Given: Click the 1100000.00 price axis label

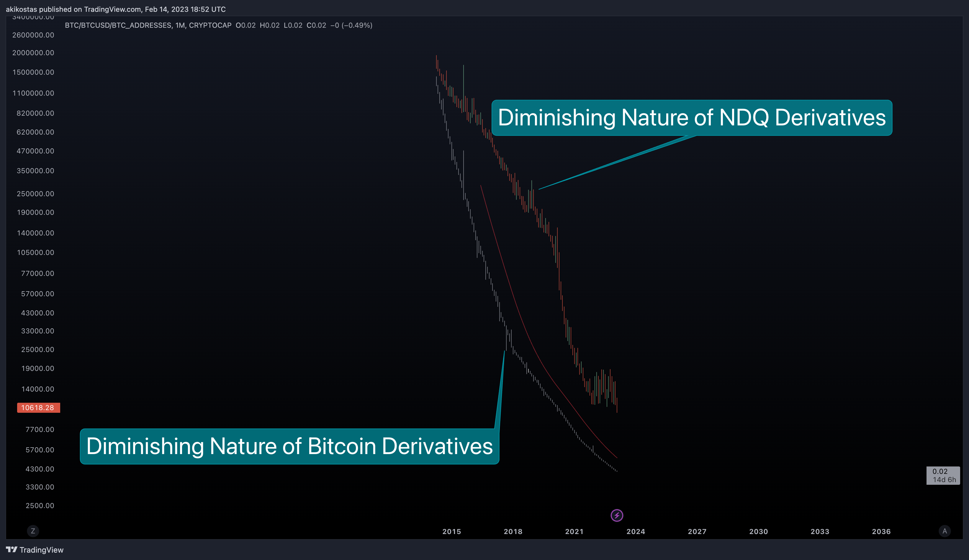Looking at the screenshot, I should coord(33,93).
